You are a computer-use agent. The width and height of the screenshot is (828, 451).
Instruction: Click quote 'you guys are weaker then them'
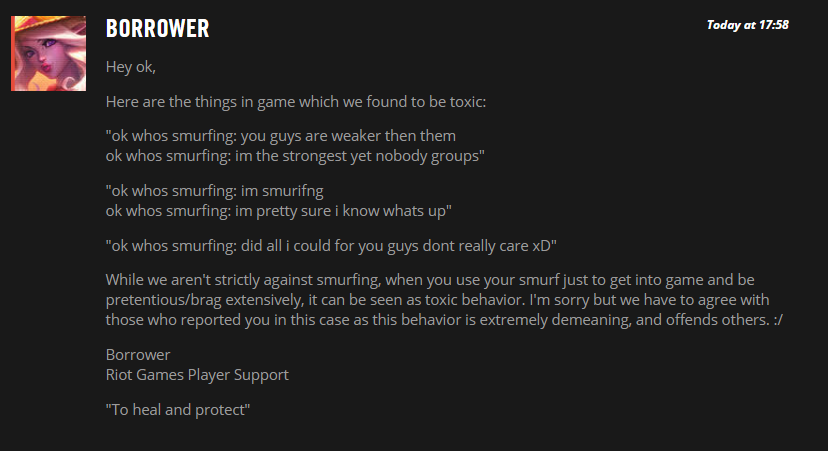349,136
